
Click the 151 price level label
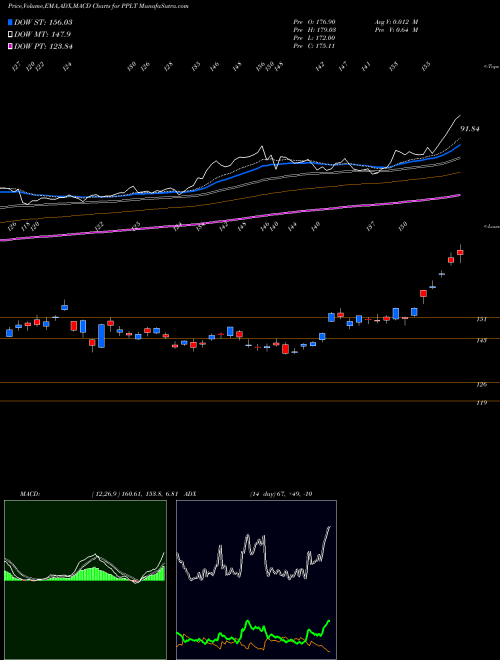[x=481, y=319]
